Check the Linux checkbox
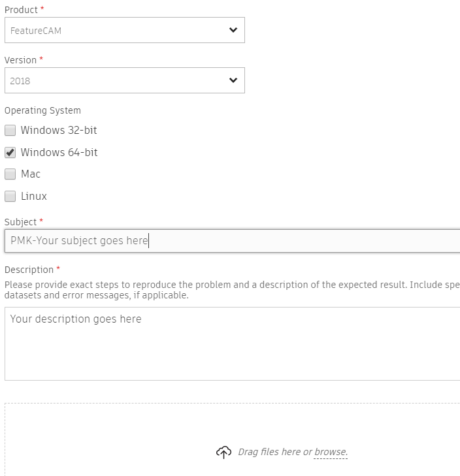Viewport: 460px width, 476px height. click(x=10, y=196)
